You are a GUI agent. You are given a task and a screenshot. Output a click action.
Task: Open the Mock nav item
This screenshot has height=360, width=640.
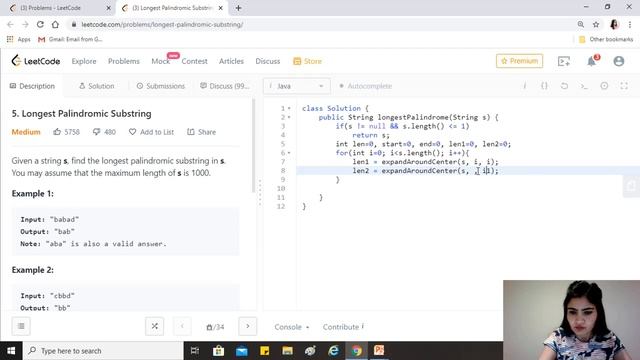[160, 61]
